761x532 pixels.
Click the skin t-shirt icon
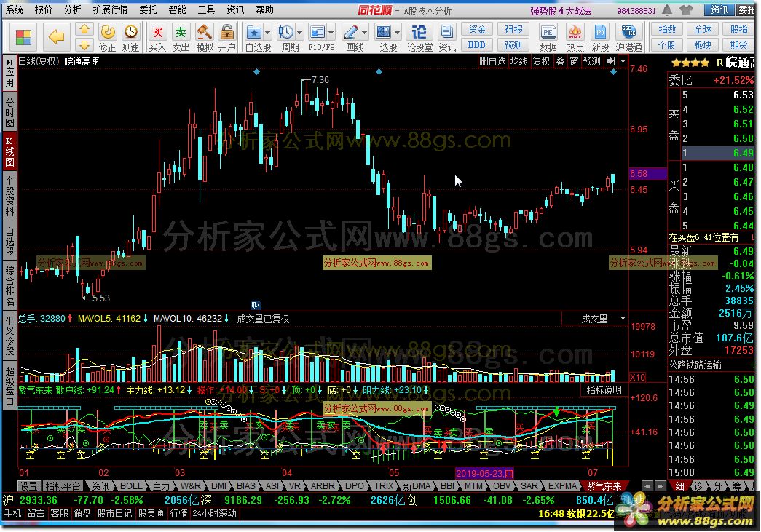coord(686,9)
